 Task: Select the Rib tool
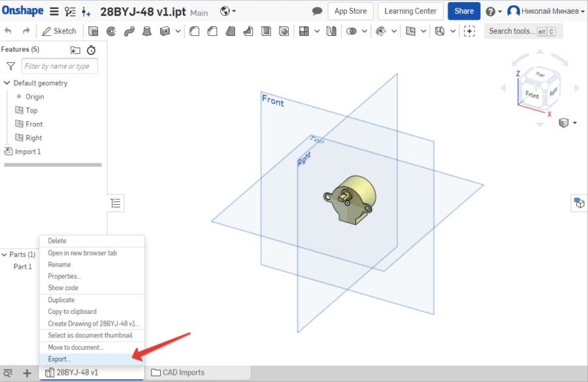click(248, 31)
